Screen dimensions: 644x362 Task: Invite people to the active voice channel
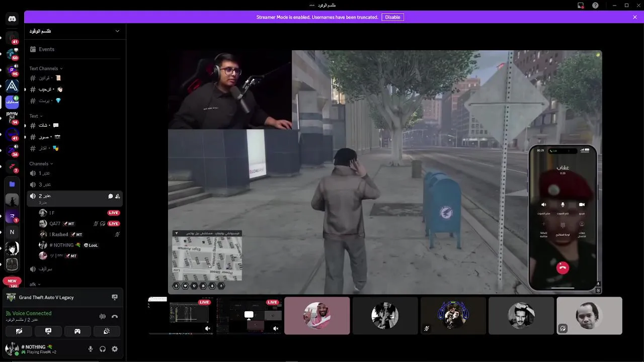pos(117,196)
